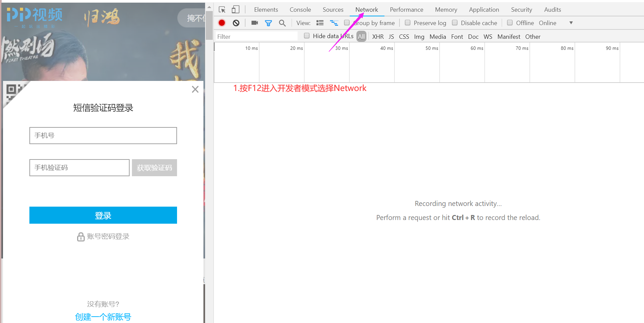Screen dimensions: 644x323
Task: Enable the Preserve log checkbox
Action: click(408, 23)
